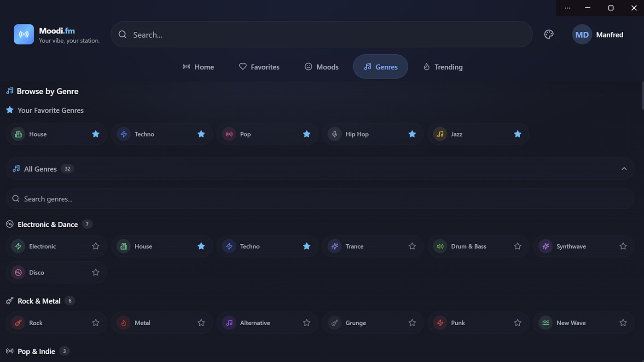The height and width of the screenshot is (362, 644).
Task: Unfavorite Pop in Your Favorite Genres
Action: (307, 134)
